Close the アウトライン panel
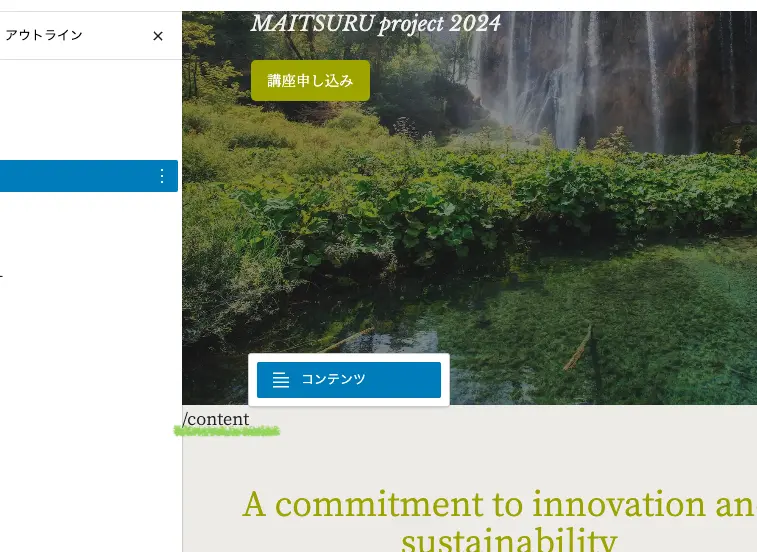This screenshot has height=552, width=757. (157, 36)
